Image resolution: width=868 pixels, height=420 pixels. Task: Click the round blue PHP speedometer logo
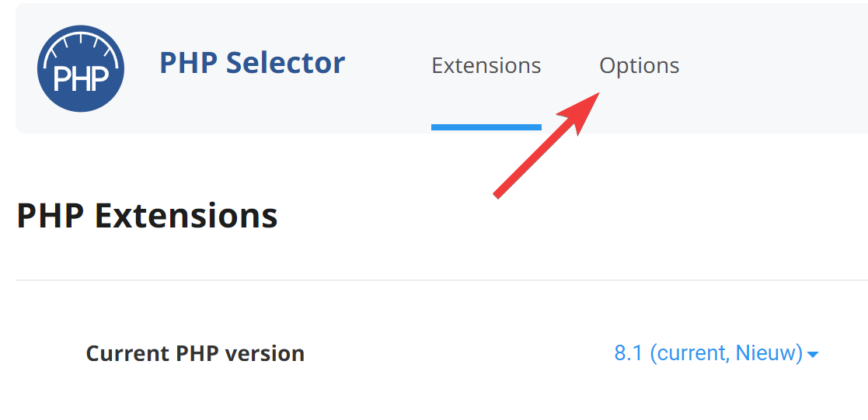80,68
